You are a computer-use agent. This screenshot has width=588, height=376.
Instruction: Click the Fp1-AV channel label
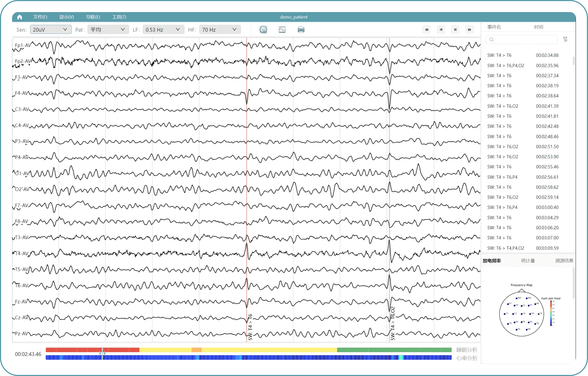(x=23, y=45)
